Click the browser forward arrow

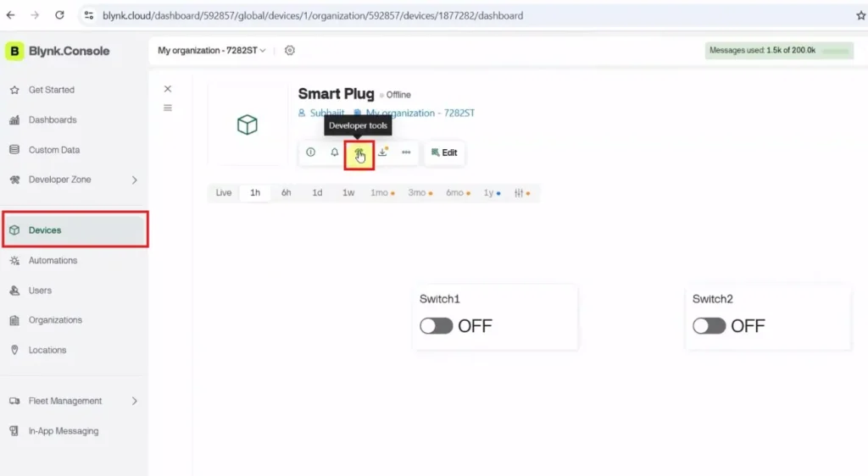coord(35,15)
